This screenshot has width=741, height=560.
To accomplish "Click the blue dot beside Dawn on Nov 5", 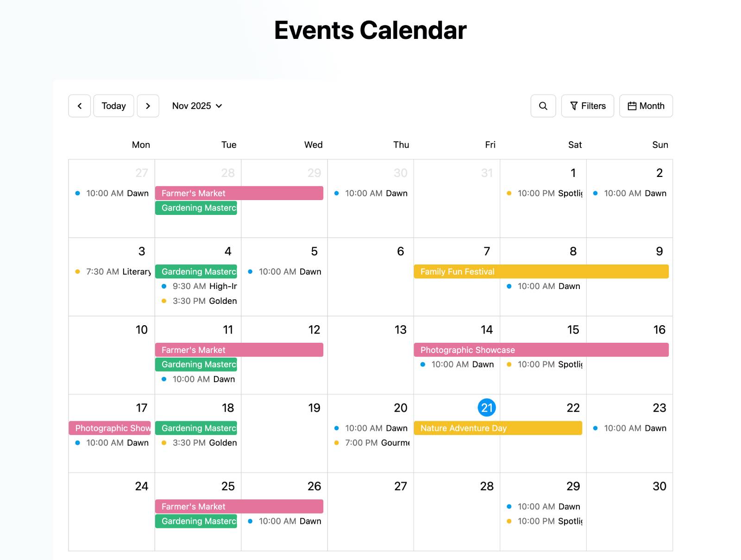I will (x=250, y=272).
